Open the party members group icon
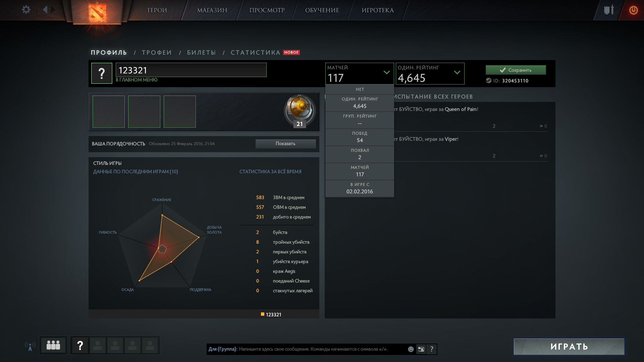Viewport: 644px width, 362px height. [x=53, y=345]
